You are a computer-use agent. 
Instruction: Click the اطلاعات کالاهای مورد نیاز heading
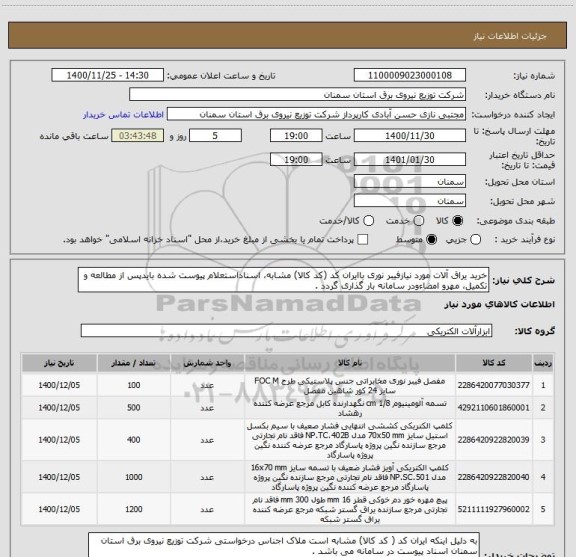click(500, 304)
